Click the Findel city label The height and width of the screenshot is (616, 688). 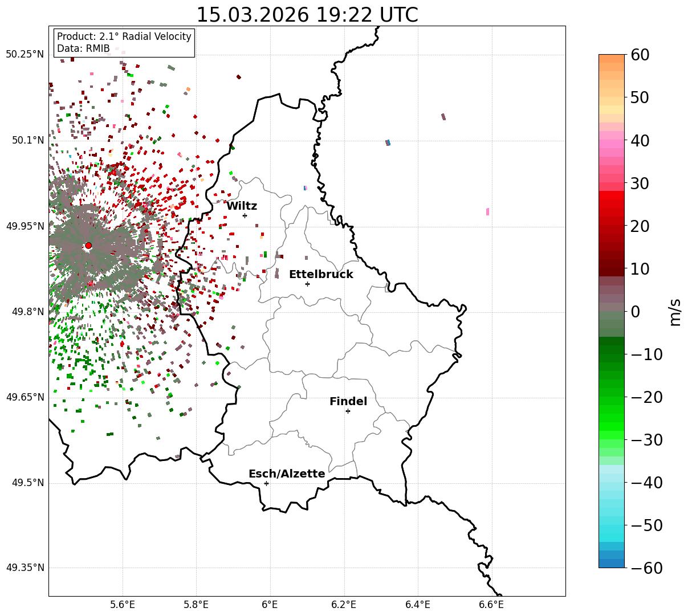[348, 402]
